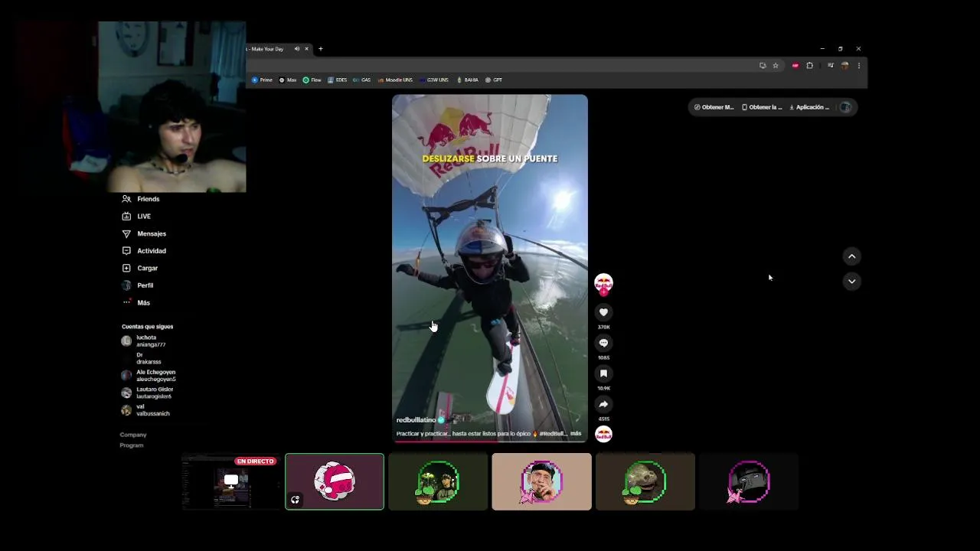Bookmark this page with star icon

coord(776,66)
